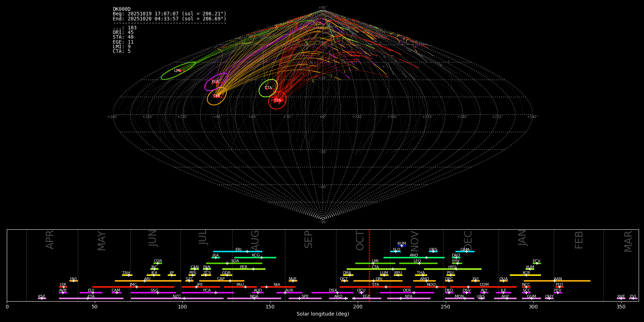
Task: Select the LEO shower bar in timeline
Action: pyautogui.click(x=418, y=263)
